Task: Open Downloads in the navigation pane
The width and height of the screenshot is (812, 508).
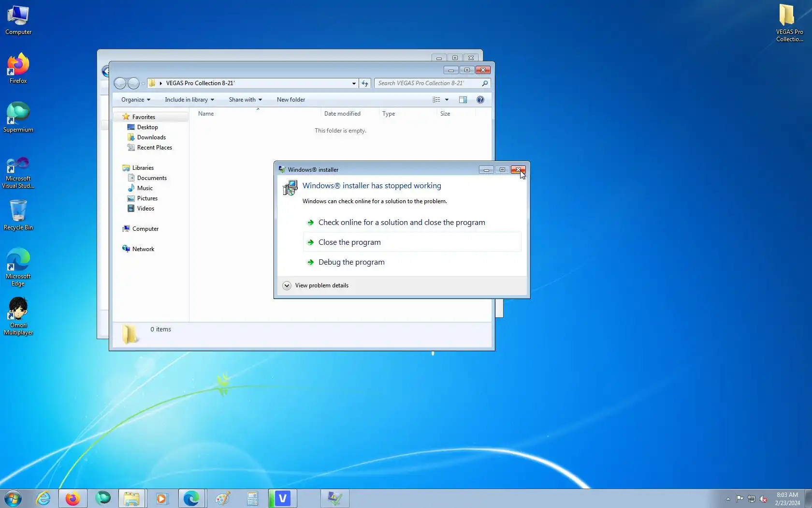Action: click(x=151, y=137)
